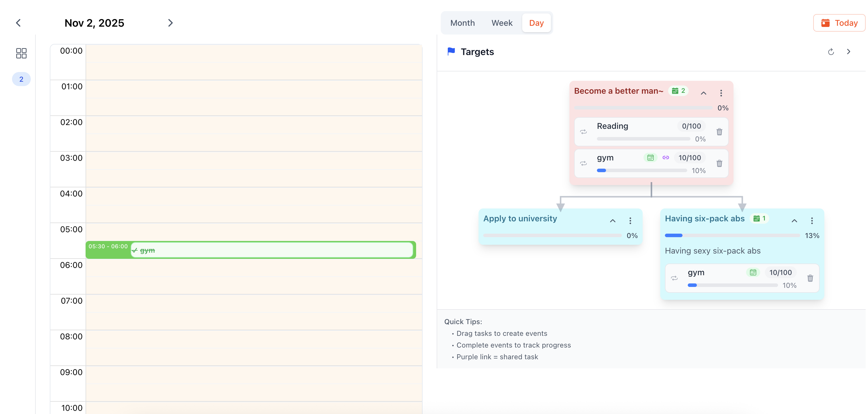868x414 pixels.
Task: Toggle repeat on gym task in six-pack abs
Action: [x=674, y=278]
